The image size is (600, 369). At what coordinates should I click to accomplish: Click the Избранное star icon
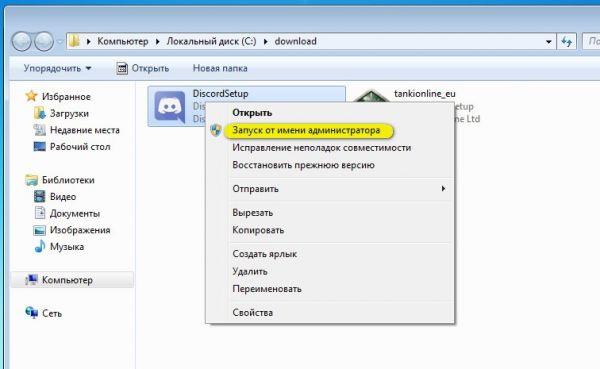click(31, 96)
